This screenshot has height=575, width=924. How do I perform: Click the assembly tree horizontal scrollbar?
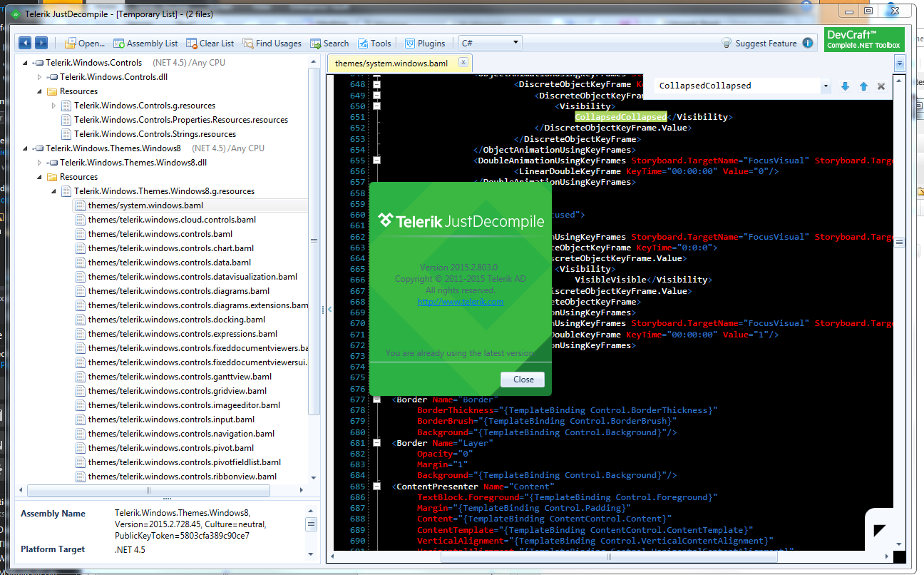coord(148,490)
